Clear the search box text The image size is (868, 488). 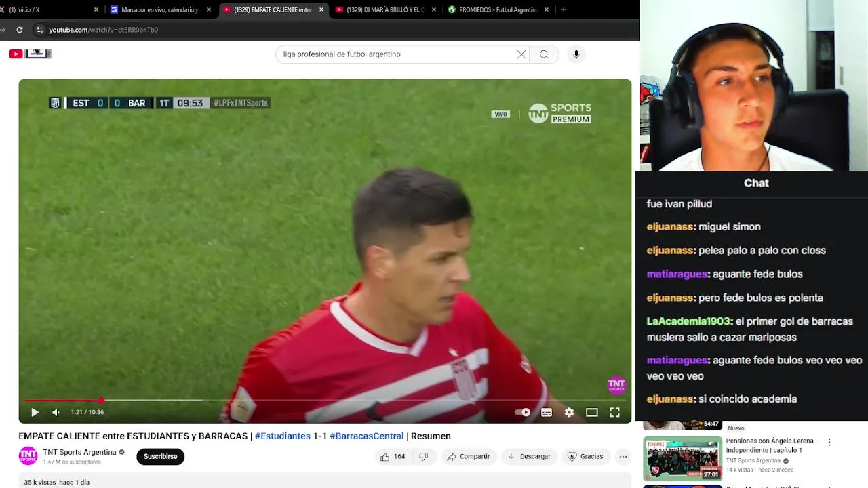pos(521,54)
